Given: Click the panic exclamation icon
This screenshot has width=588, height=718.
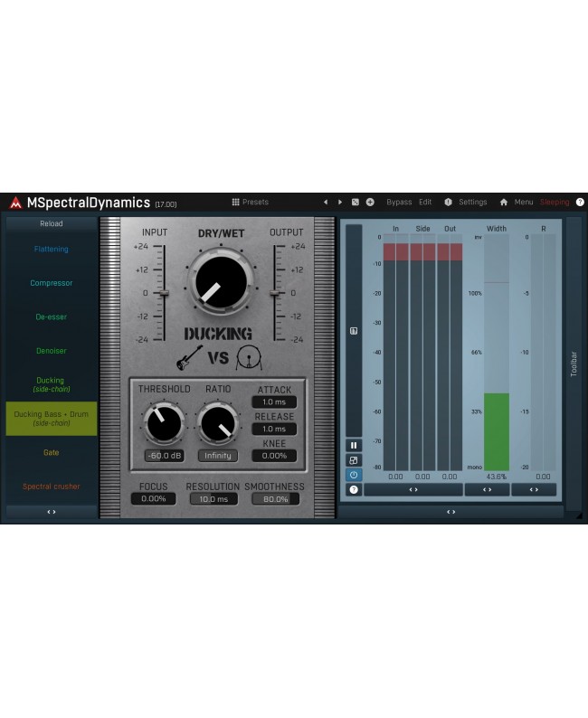Looking at the screenshot, I should click(x=448, y=202).
